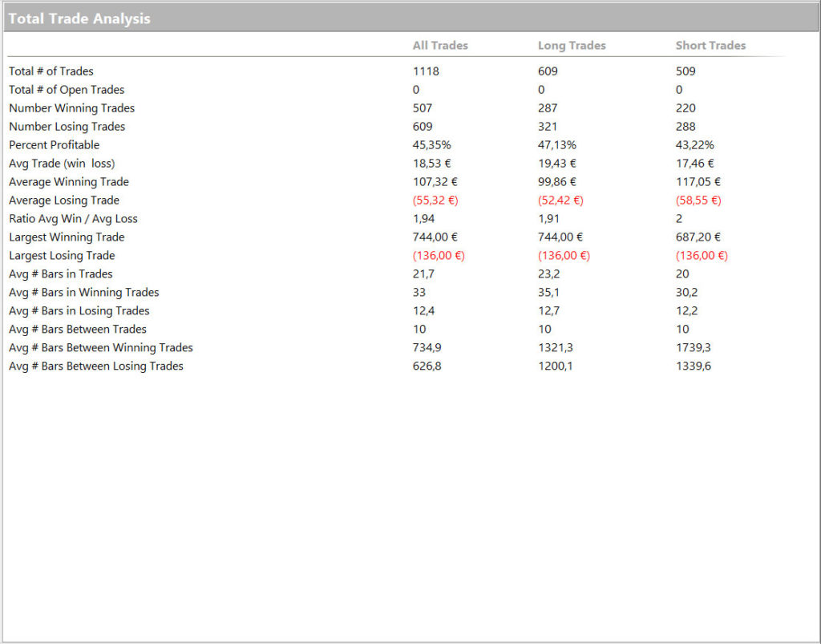Viewport: 821px width, 644px height.
Task: Select the 321 long losing trades value
Action: (548, 127)
